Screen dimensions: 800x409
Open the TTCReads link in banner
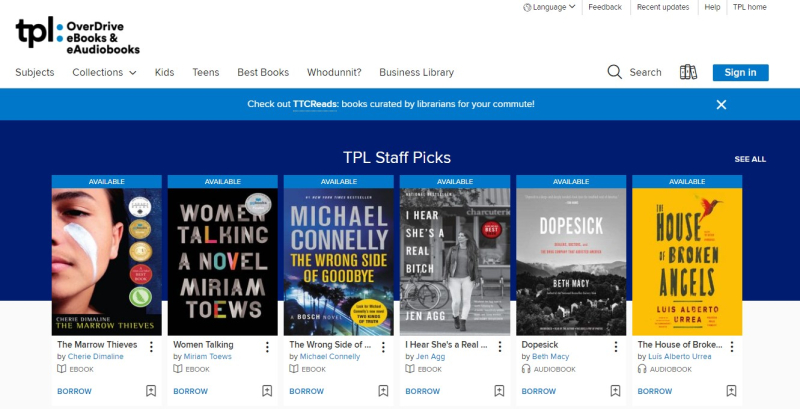[x=315, y=104]
